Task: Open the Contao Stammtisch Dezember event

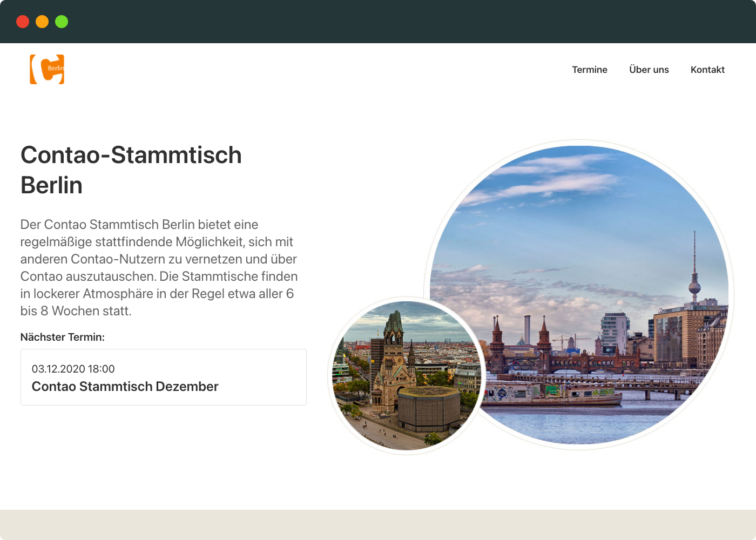Action: click(x=125, y=387)
